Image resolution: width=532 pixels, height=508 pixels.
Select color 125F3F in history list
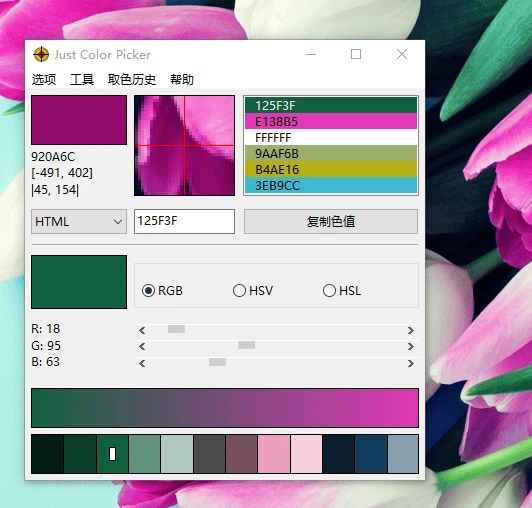click(x=331, y=105)
